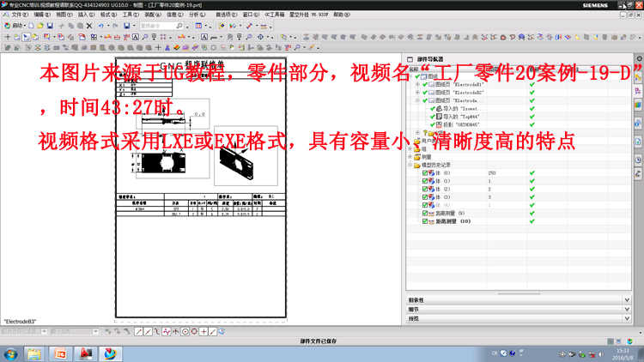Click the crosshair plus icon in third toolbar
Viewport: 644px width, 362px height.
(x=158, y=48)
